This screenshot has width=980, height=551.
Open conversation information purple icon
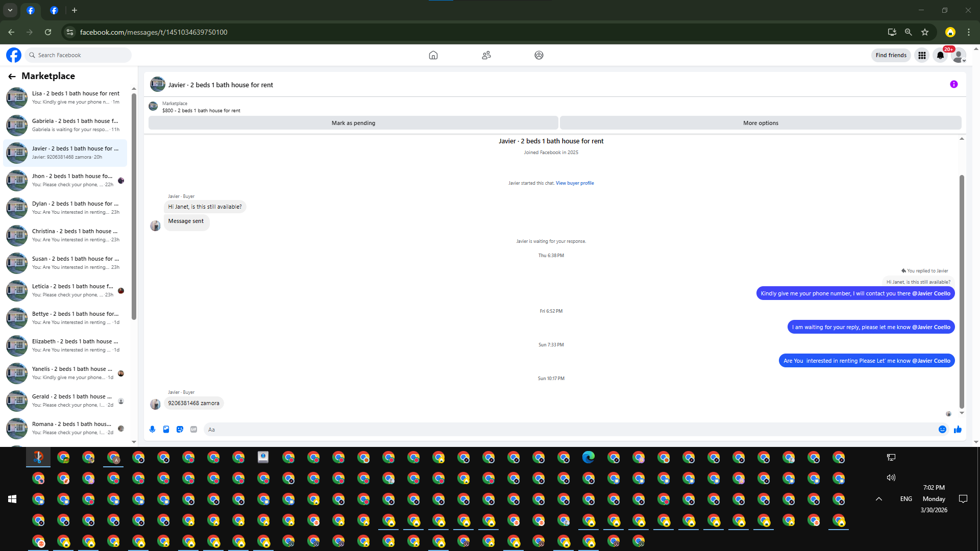coord(953,85)
